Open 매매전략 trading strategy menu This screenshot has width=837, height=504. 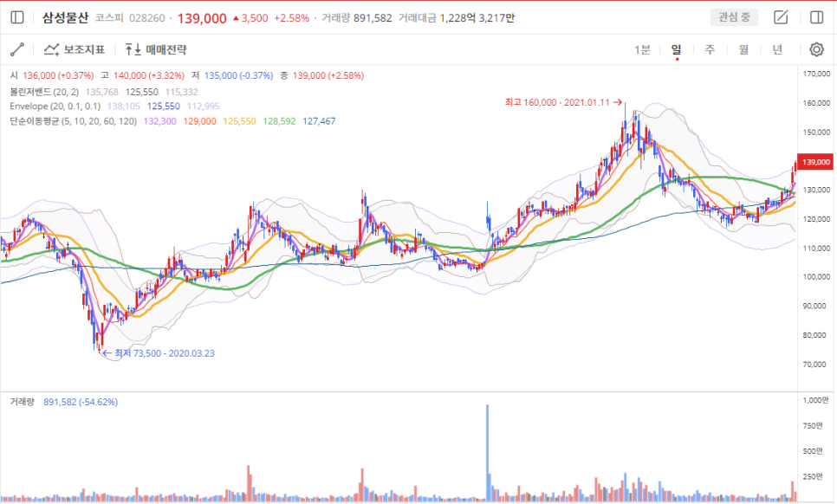(156, 49)
